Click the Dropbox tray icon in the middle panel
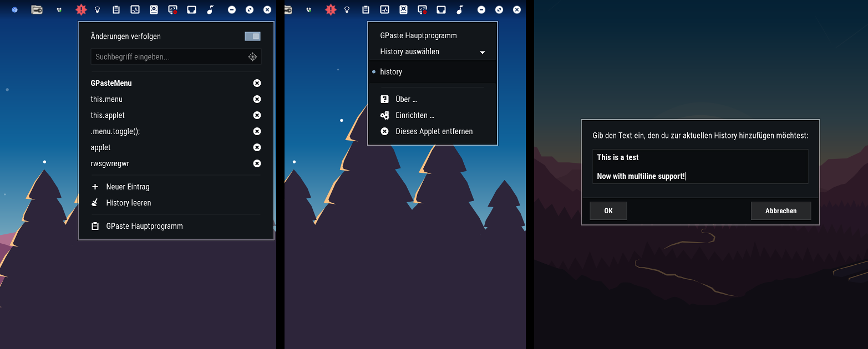The width and height of the screenshot is (868, 349). point(308,10)
